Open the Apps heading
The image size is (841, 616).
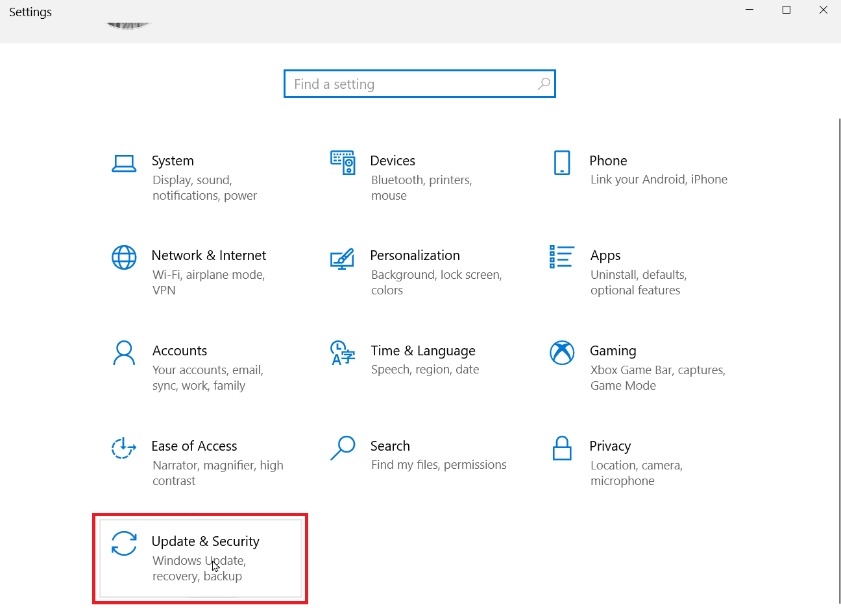pyautogui.click(x=605, y=255)
